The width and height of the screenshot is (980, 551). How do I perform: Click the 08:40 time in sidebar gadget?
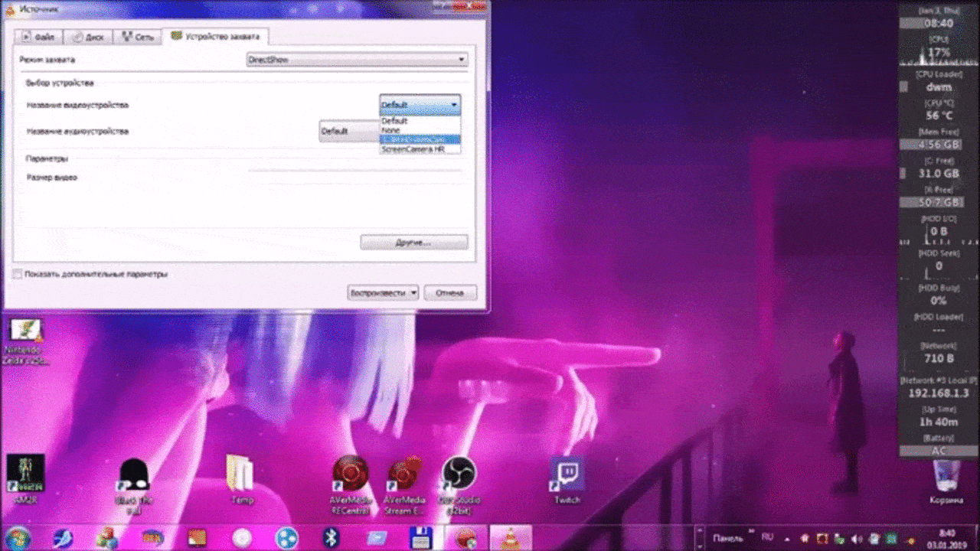click(938, 24)
